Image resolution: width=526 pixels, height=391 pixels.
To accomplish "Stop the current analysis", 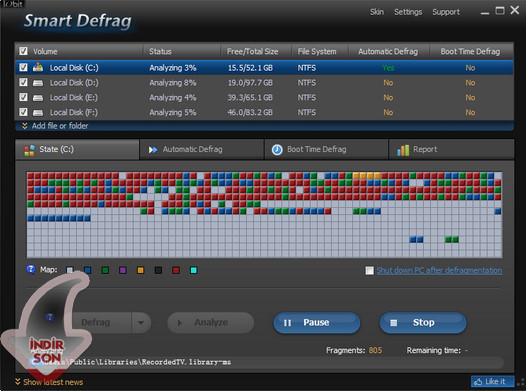I will 423,323.
